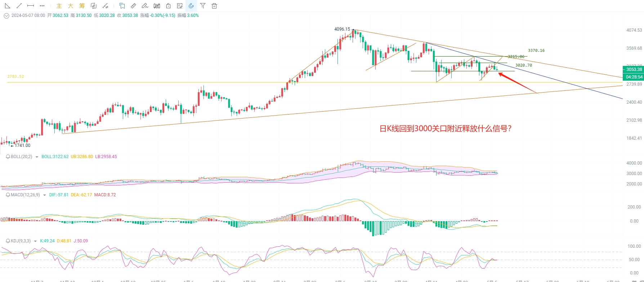Select the trend line drawing tool
Image resolution: width=644 pixels, height=282 pixels.
(x=19, y=6)
